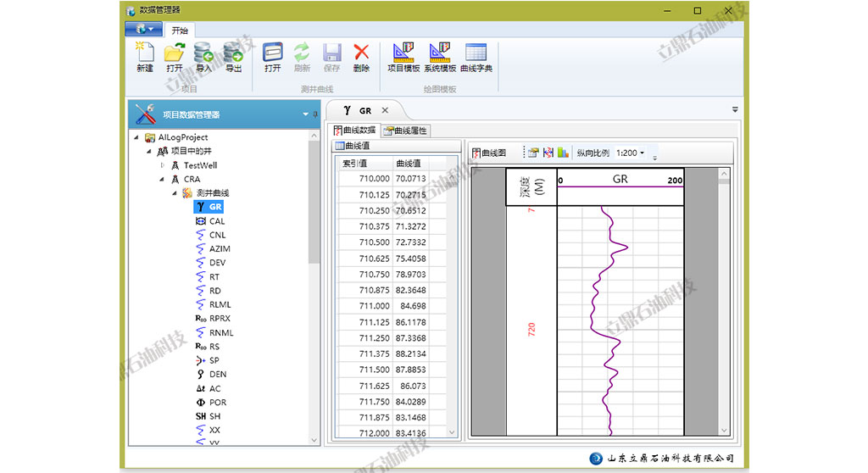Click the crossed tools icon in 项目数据管理器 header
The height and width of the screenshot is (473, 868).
tap(145, 114)
